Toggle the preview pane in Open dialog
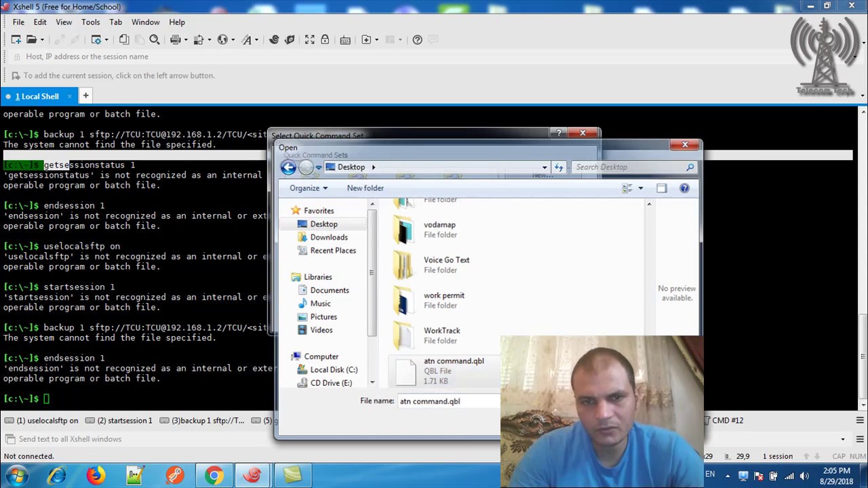Viewport: 868px width, 488px height. (x=661, y=188)
